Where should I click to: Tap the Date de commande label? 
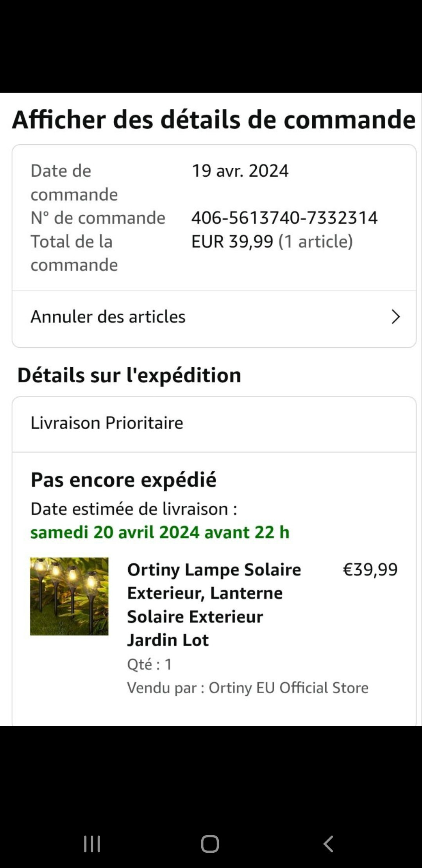[x=74, y=183]
